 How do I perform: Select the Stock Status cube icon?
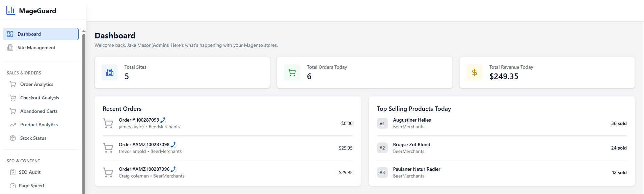[x=13, y=138]
